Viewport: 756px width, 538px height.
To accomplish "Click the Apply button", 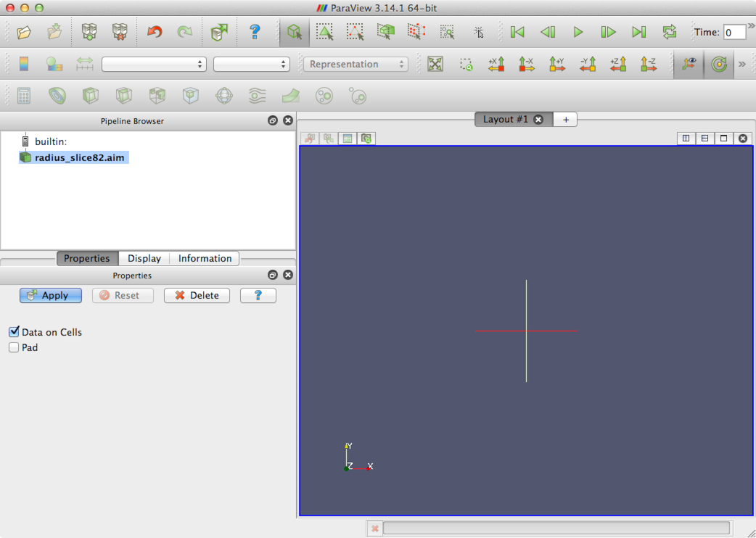I will (51, 295).
